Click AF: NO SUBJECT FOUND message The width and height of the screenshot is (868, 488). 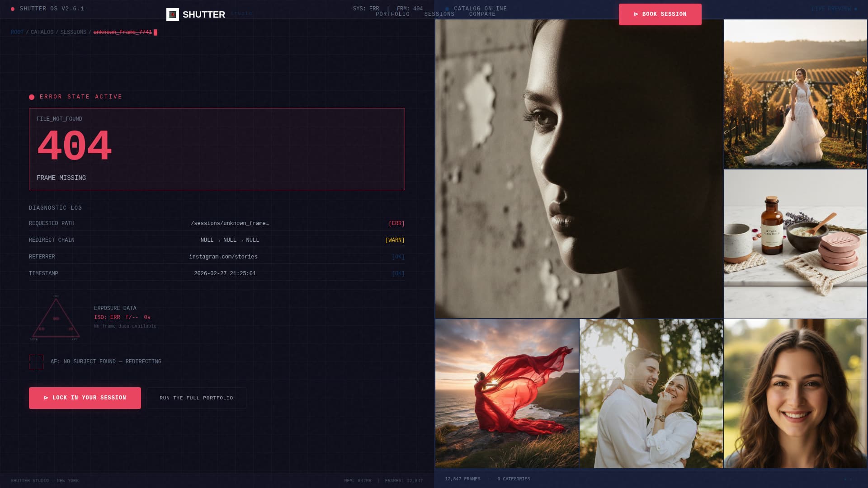coord(106,362)
